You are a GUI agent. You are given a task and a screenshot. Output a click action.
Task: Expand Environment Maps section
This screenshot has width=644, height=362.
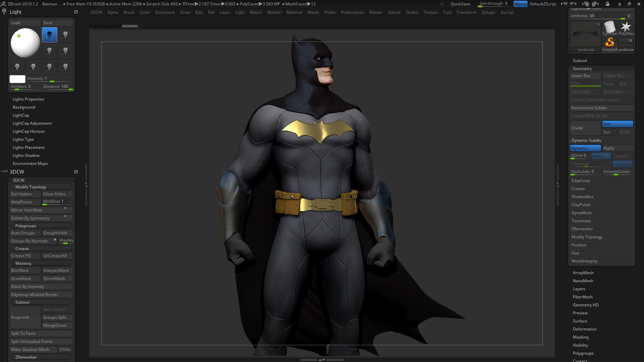point(30,164)
